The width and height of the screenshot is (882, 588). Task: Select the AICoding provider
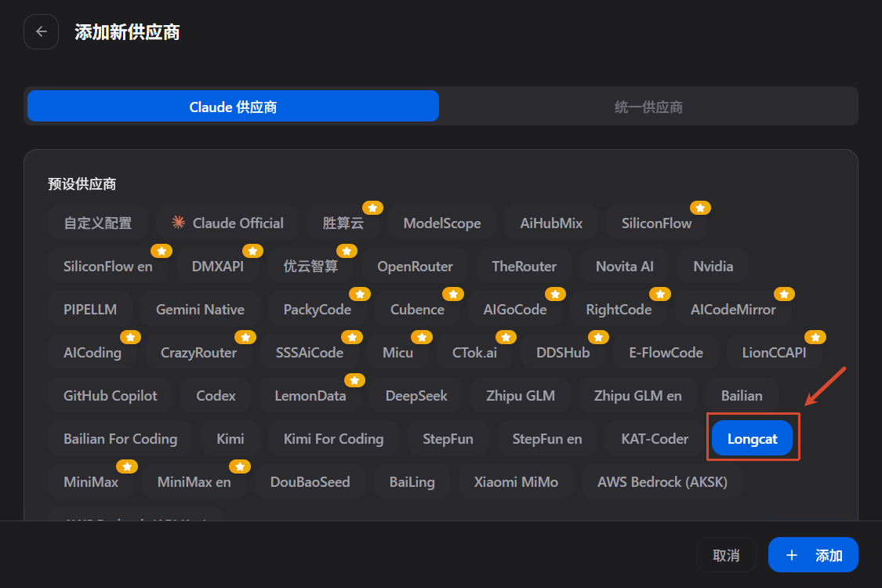(x=93, y=353)
